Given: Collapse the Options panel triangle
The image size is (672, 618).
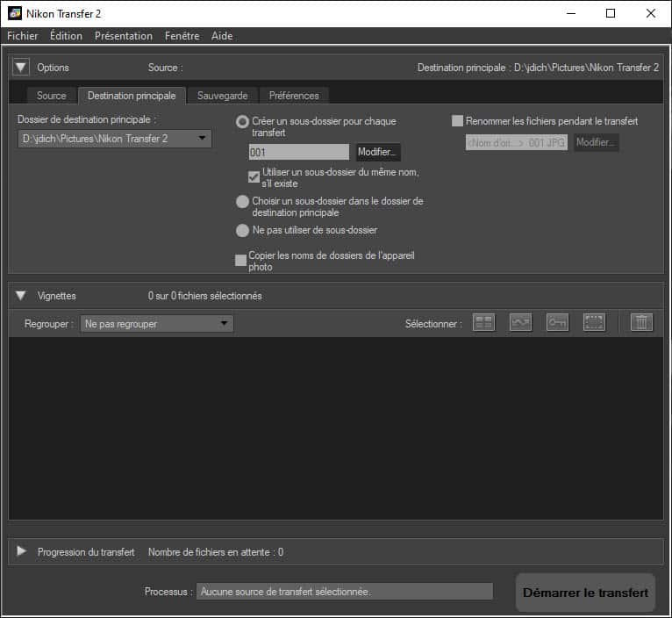Looking at the screenshot, I should [x=20, y=68].
